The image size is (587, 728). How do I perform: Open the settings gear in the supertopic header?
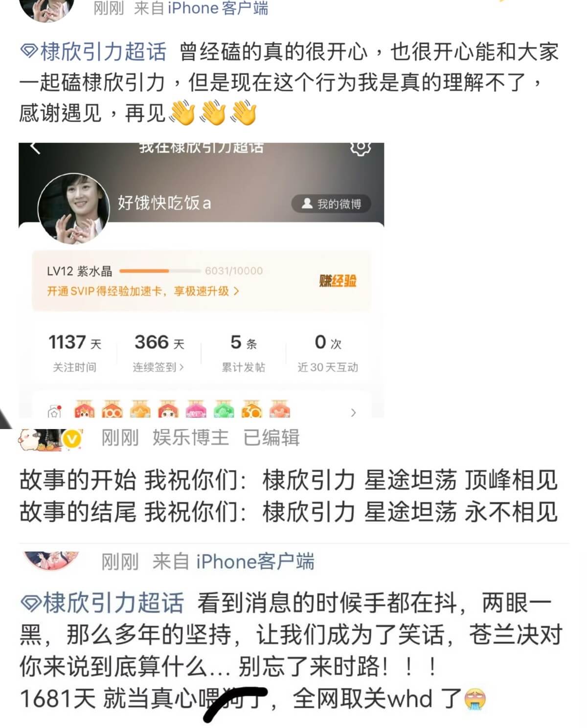361,147
